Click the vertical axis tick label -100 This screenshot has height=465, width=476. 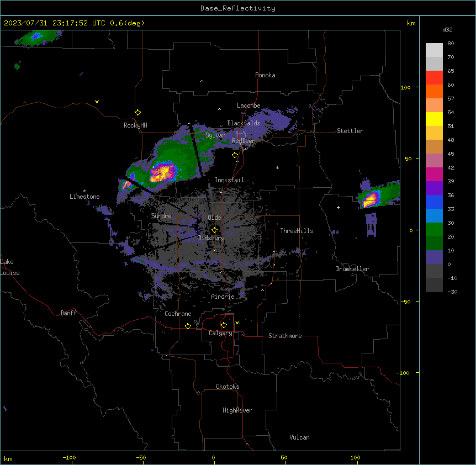point(404,373)
